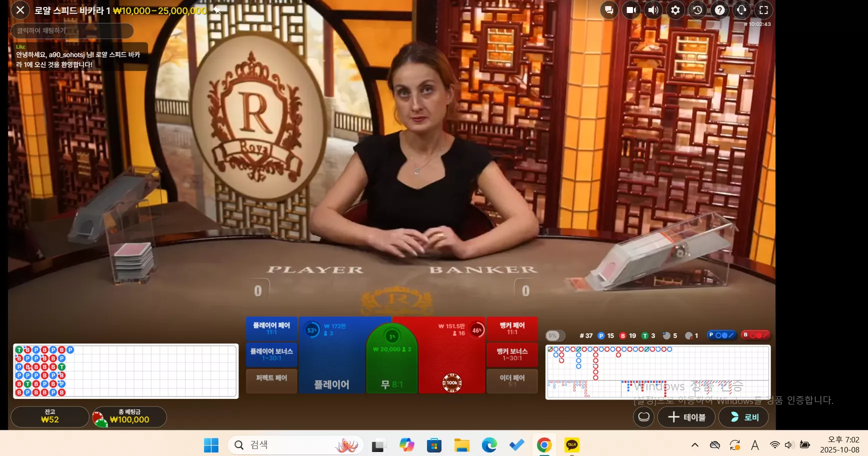Click the IME language A indicator
Viewport: 868px width, 456px height.
pos(755,444)
